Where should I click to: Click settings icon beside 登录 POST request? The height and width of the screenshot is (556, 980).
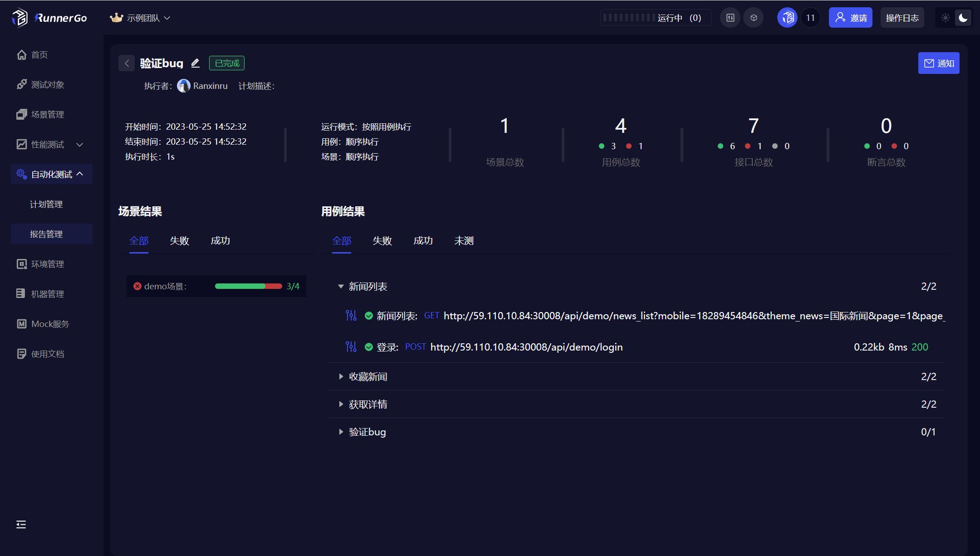(x=351, y=347)
